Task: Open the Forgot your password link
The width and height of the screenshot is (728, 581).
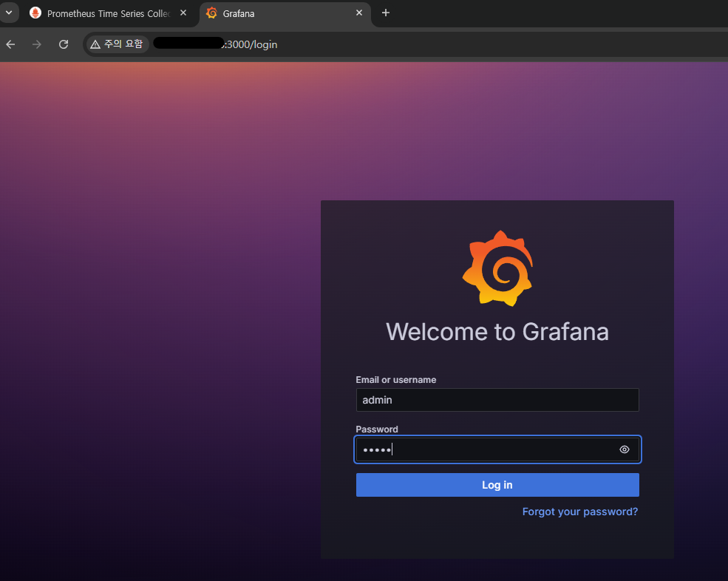Action: [x=580, y=512]
